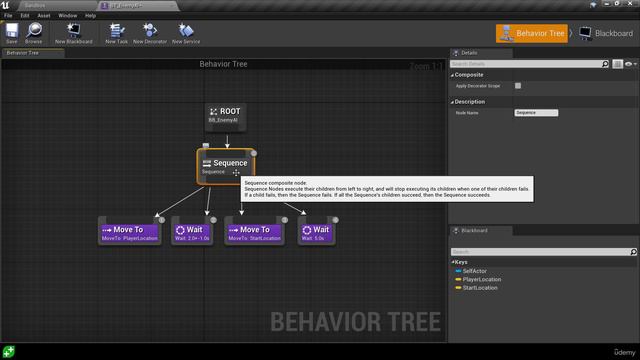The width and height of the screenshot is (640, 360).
Task: Click the Node Name text field
Action: pos(536,113)
